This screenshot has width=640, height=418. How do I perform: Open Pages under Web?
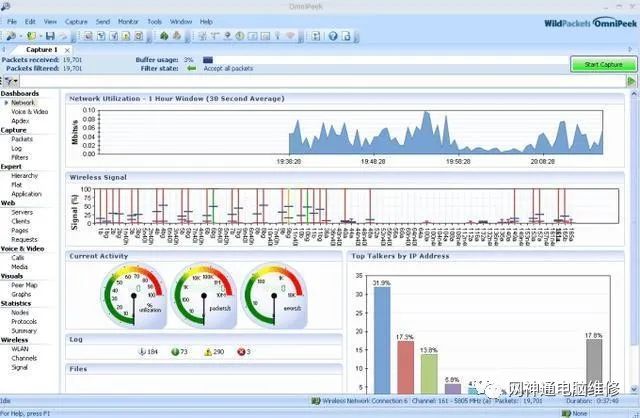pos(20,230)
